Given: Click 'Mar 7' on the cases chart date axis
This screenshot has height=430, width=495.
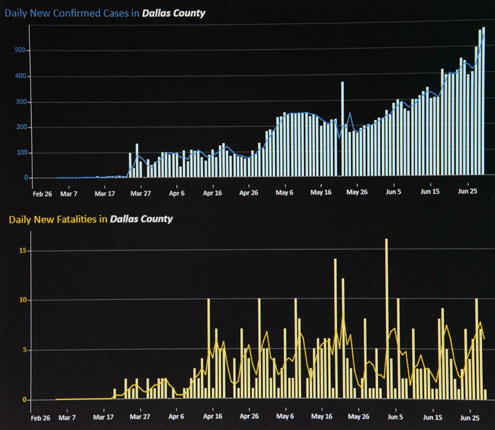Looking at the screenshot, I should pyautogui.click(x=69, y=194).
